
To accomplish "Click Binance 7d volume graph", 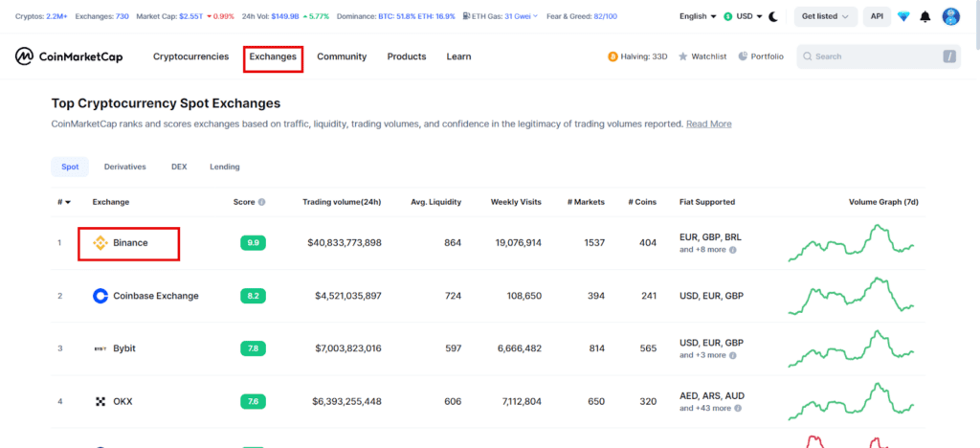I will point(851,243).
